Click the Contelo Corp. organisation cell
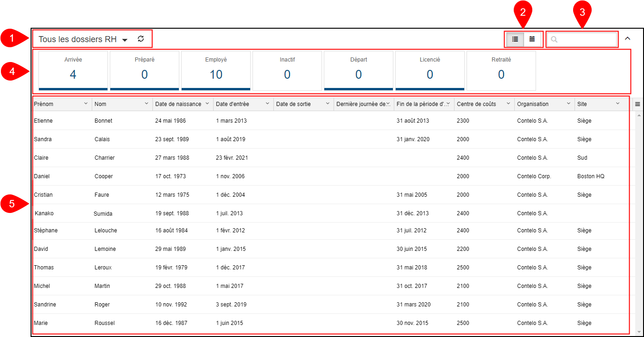The height and width of the screenshot is (337, 644). tap(534, 176)
